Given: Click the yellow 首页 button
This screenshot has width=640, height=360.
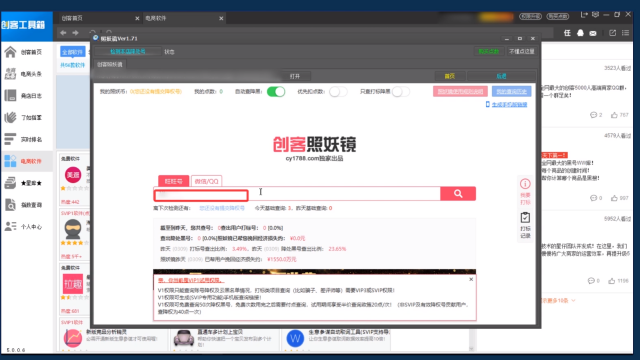Looking at the screenshot, I should pos(449,76).
